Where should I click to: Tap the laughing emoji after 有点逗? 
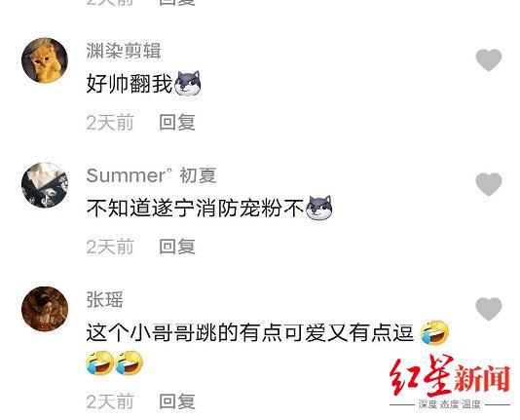pos(434,332)
